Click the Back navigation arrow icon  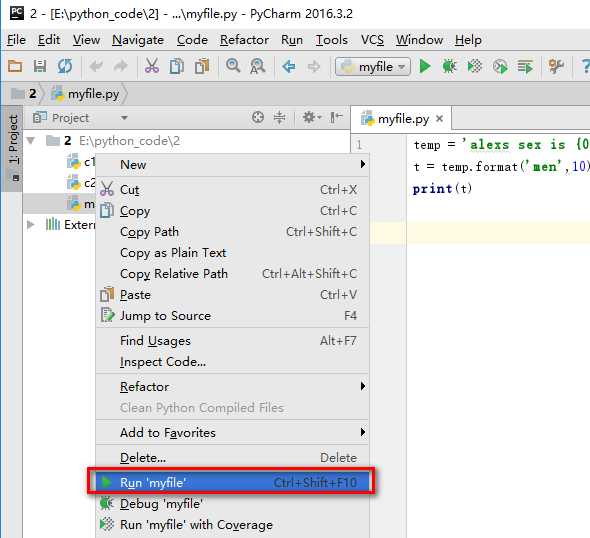tap(289, 67)
